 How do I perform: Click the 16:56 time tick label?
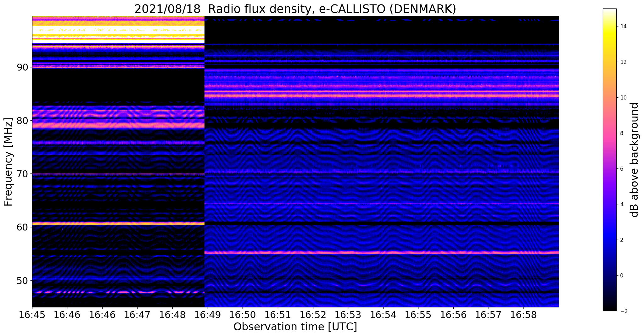pos(453,315)
